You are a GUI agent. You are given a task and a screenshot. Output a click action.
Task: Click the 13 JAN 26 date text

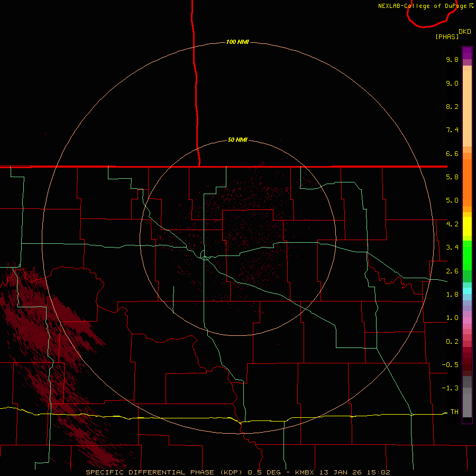340,472
